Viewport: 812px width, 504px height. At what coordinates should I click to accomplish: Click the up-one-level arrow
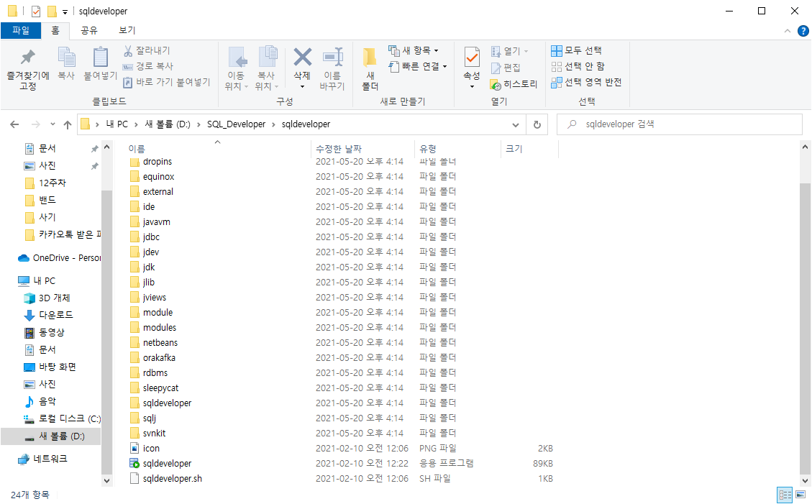(68, 124)
